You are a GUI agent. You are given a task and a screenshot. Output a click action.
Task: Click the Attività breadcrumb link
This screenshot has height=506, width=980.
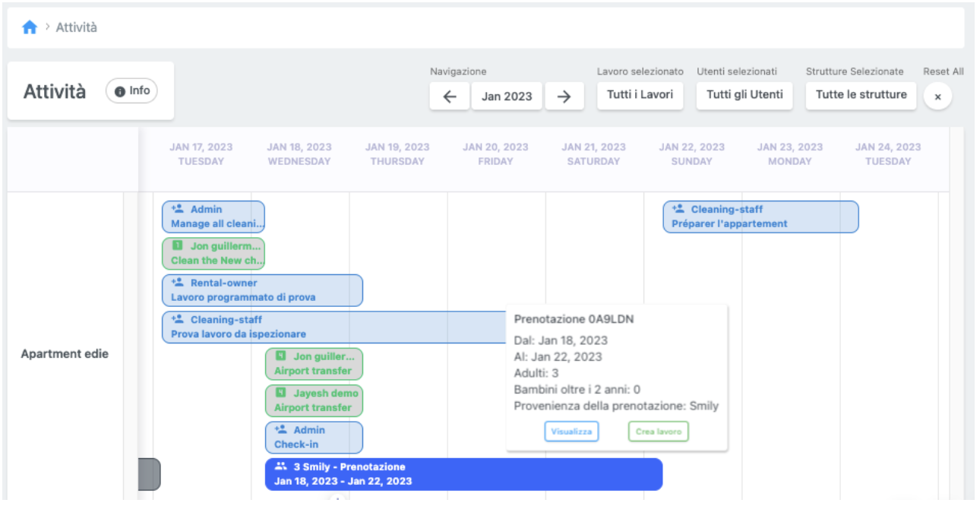pos(77,27)
